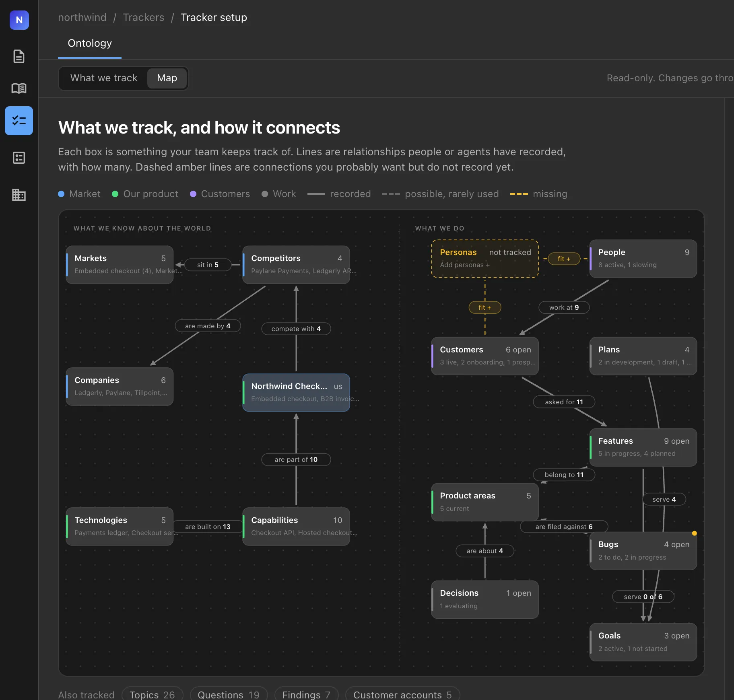
Task: Select the trackers checklist sidebar icon
Action: (x=19, y=121)
